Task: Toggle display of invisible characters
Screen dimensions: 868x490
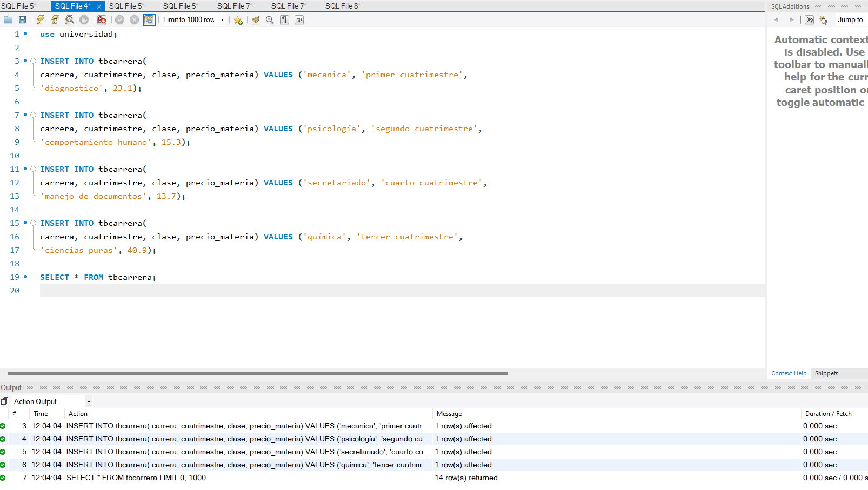Action: pos(284,20)
